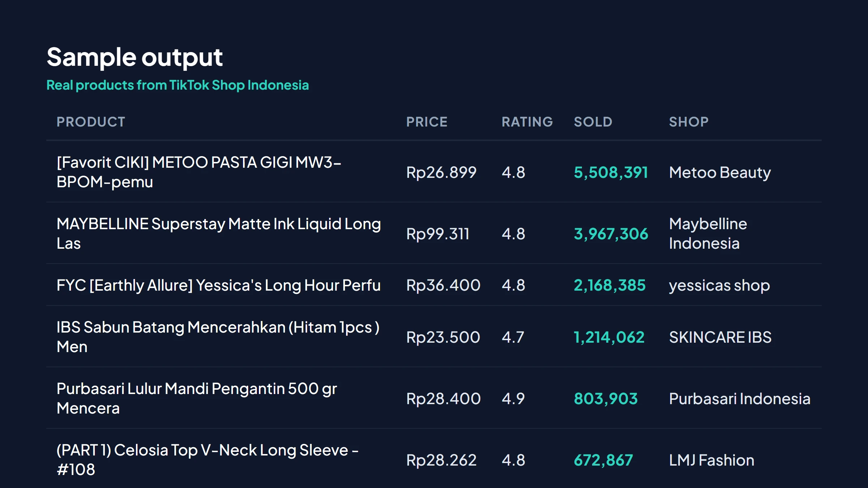Click the PRICE column header
Screen dimensions: 868x488
click(x=427, y=122)
